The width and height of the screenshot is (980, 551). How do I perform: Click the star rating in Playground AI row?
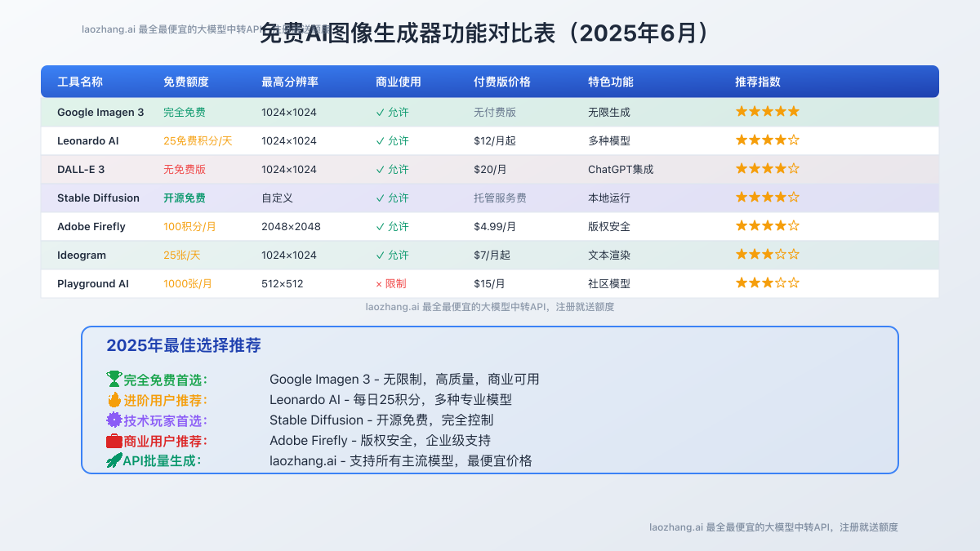[768, 283]
